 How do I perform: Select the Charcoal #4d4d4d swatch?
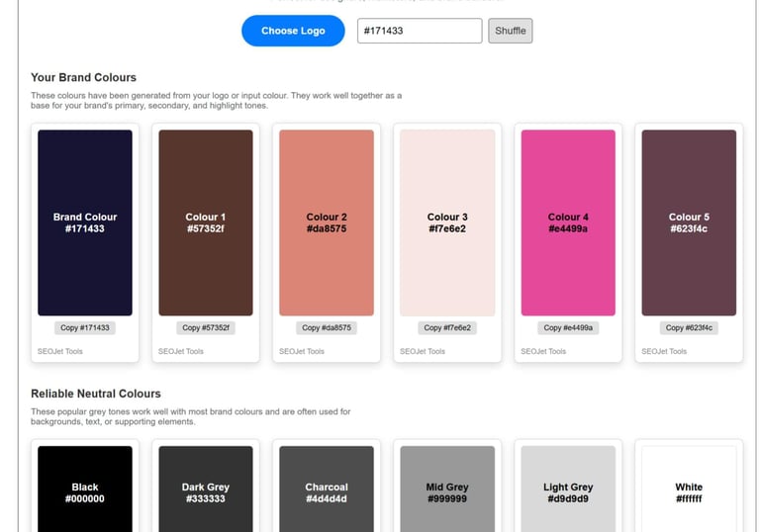pyautogui.click(x=327, y=489)
